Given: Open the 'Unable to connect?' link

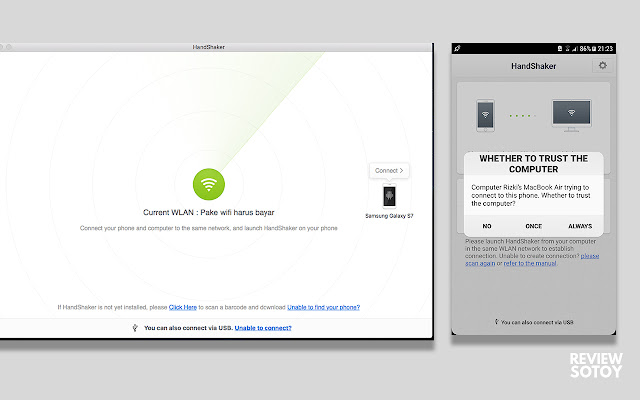Looking at the screenshot, I should click(x=263, y=328).
